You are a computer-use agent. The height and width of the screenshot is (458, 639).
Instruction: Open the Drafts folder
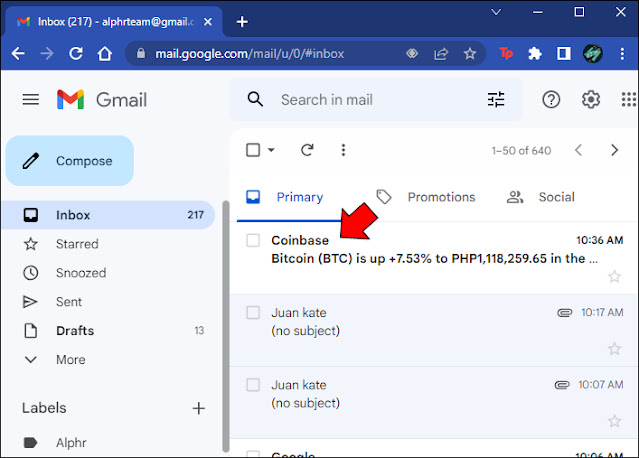pos(108,330)
